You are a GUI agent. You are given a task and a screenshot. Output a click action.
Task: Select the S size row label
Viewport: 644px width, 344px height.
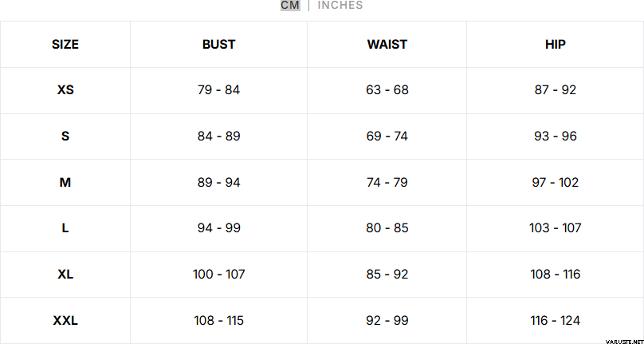pyautogui.click(x=65, y=136)
